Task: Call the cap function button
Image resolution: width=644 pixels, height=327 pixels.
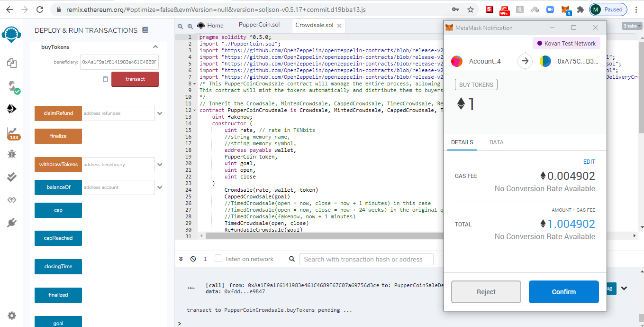Action: pos(58,210)
